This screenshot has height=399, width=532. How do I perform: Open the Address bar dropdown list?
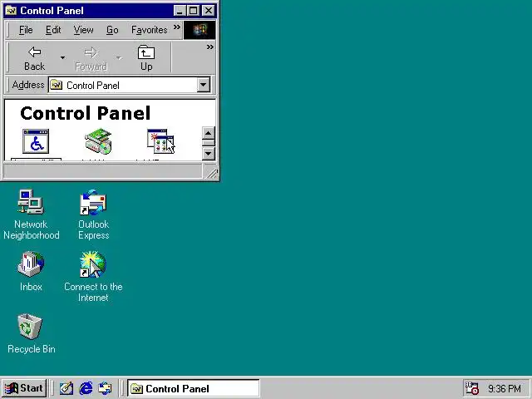pos(203,85)
